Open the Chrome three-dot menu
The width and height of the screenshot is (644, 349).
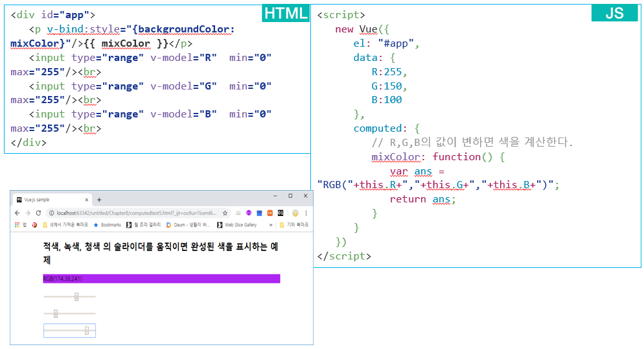tap(306, 213)
